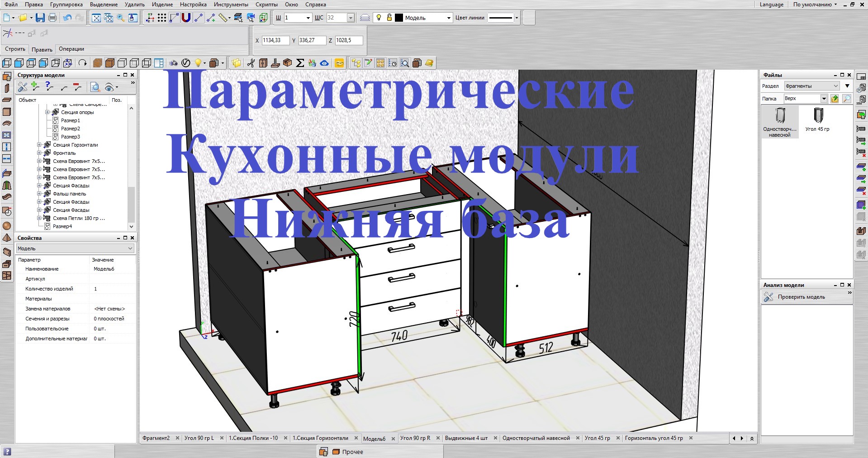Viewport: 868px width, 458px height.
Task: Open the Sigma calculation tool
Action: click(x=299, y=63)
